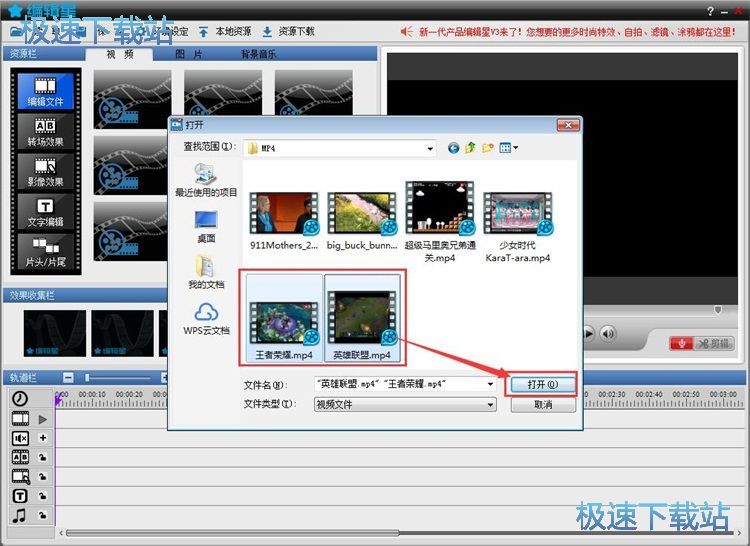Click the timeline zoom slider handle

[87, 377]
